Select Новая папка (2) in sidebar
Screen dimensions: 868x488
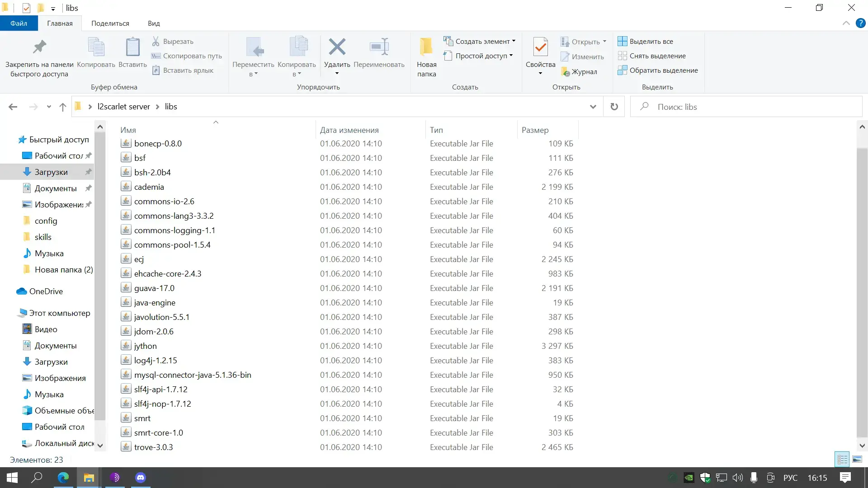point(64,270)
